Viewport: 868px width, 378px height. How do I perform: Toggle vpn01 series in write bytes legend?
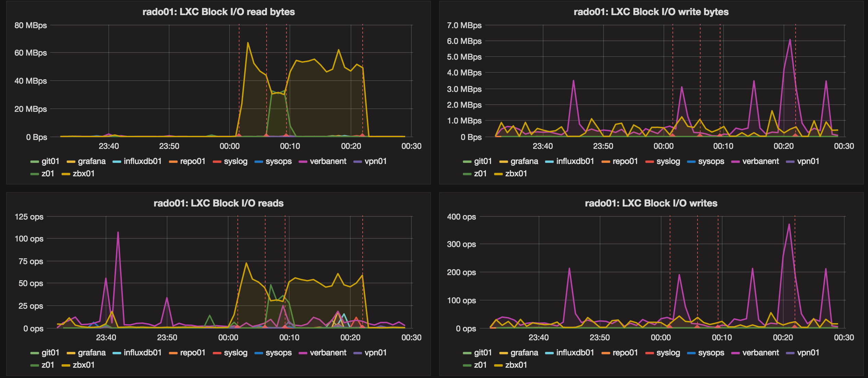click(x=808, y=161)
